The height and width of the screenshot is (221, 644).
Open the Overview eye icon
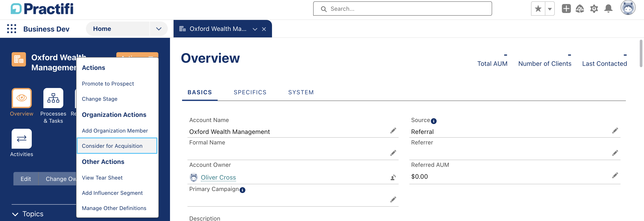point(21,98)
